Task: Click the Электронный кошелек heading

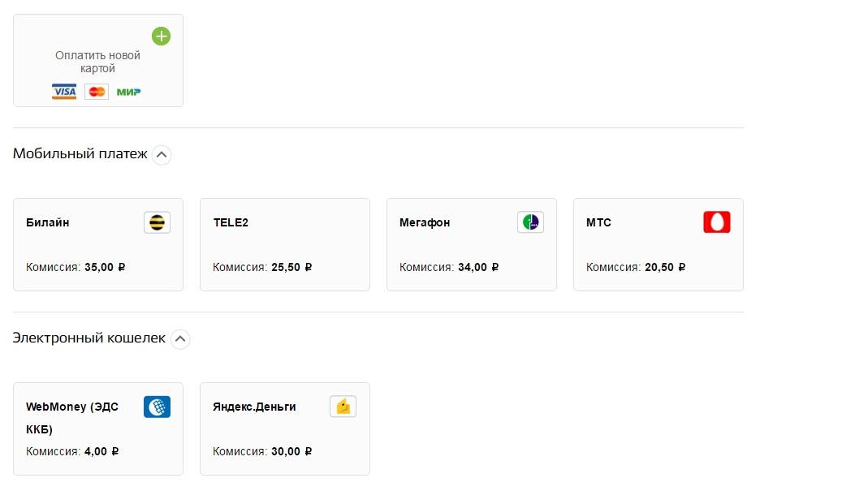Action: coord(89,338)
